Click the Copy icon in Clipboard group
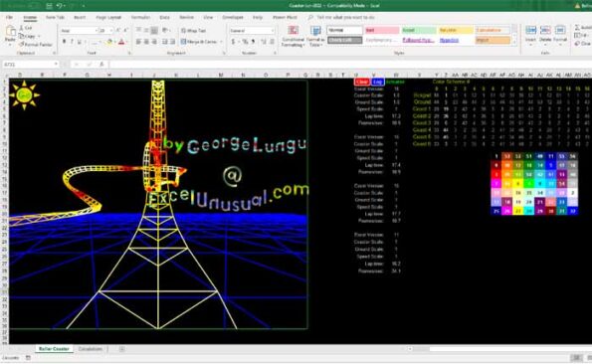The height and width of the screenshot is (364, 592). pyautogui.click(x=21, y=36)
